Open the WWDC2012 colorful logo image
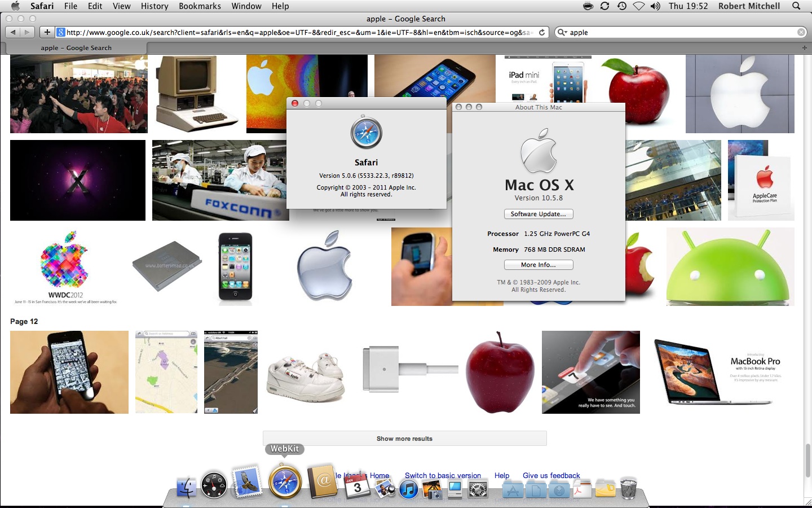812x508 pixels. [x=66, y=266]
